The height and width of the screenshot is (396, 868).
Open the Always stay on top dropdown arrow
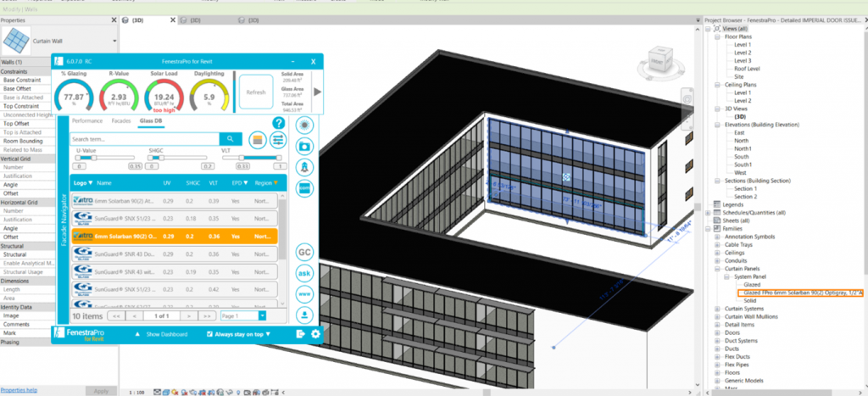click(268, 334)
